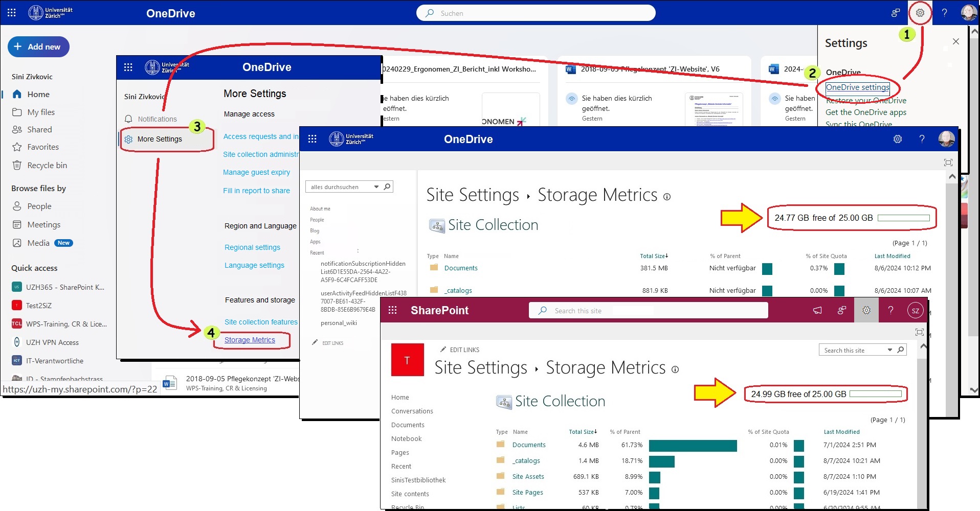Click search magnifier next to alles durchsuchen
The height and width of the screenshot is (511, 980).
(x=387, y=187)
